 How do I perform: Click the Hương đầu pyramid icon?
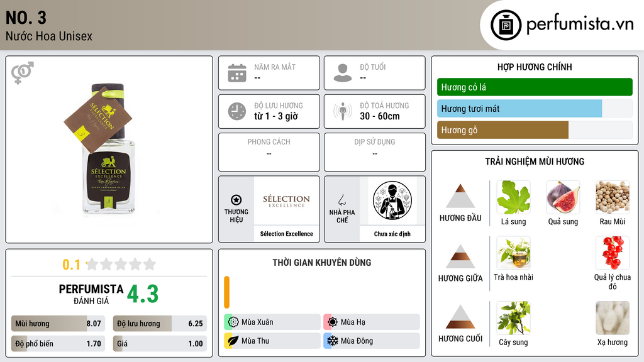pyautogui.click(x=460, y=196)
